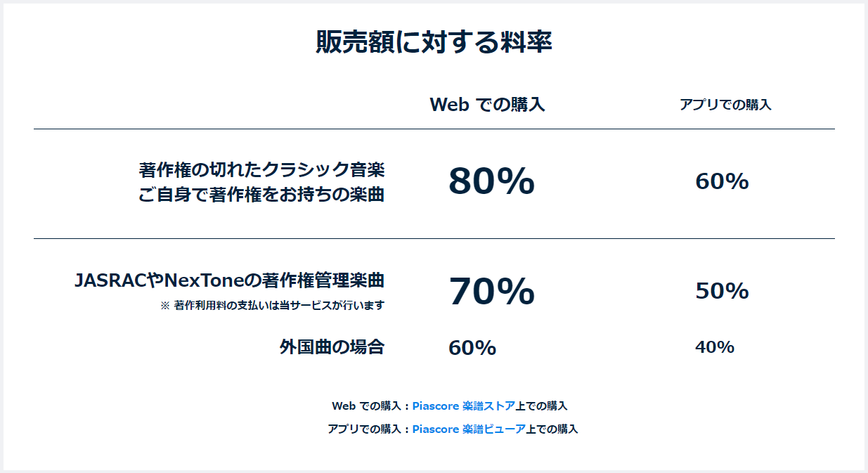Image resolution: width=868 pixels, height=473 pixels.
Task: Click the 著作利用料の支払い note text
Action: pos(273,306)
